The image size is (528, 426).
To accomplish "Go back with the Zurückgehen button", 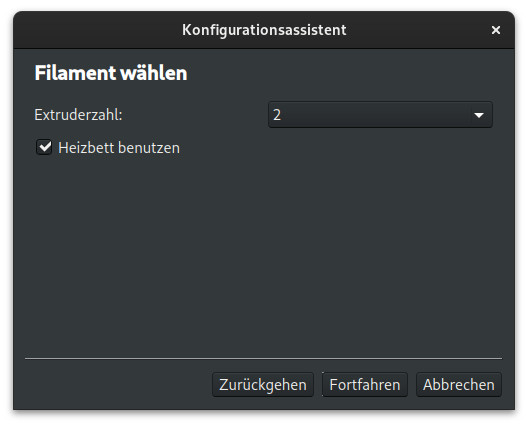I will 263,385.
